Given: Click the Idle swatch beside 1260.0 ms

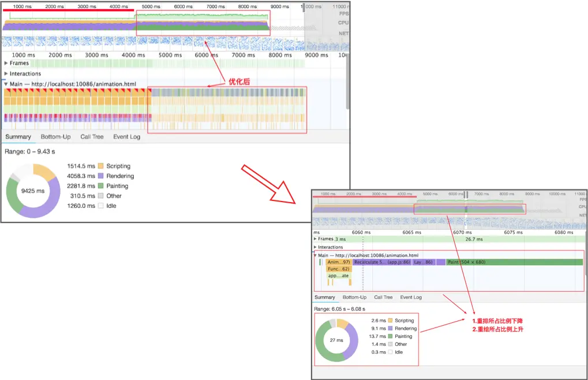Looking at the screenshot, I should (100, 206).
